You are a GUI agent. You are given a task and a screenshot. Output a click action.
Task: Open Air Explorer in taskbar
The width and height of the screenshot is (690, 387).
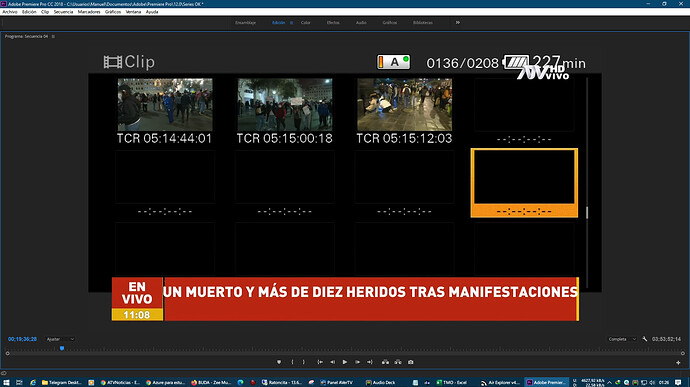pyautogui.click(x=499, y=383)
